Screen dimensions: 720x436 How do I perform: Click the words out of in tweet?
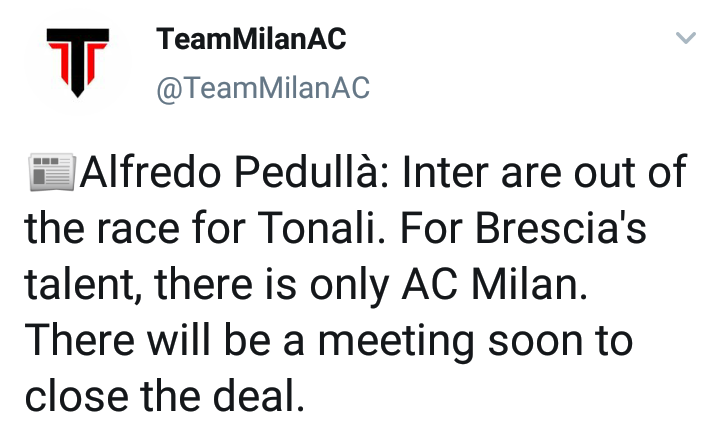(636, 176)
